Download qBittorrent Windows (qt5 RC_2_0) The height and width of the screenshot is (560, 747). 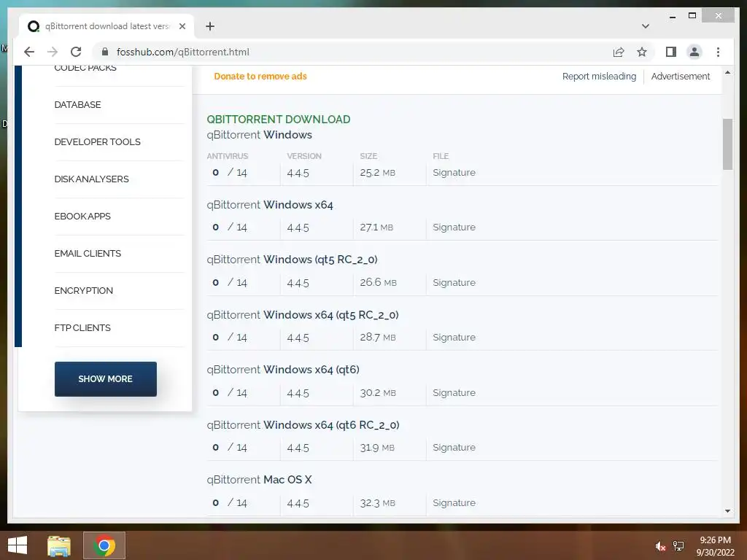(292, 260)
